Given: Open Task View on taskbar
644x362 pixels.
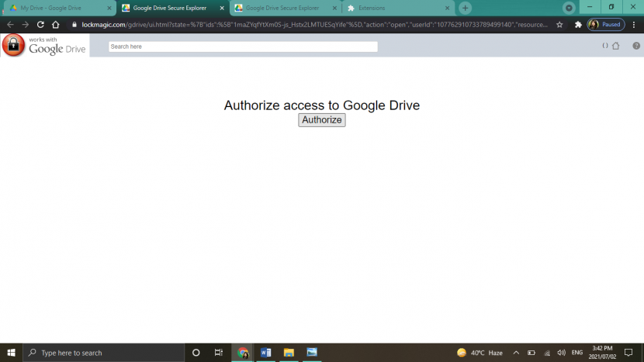Looking at the screenshot, I should (219, 353).
